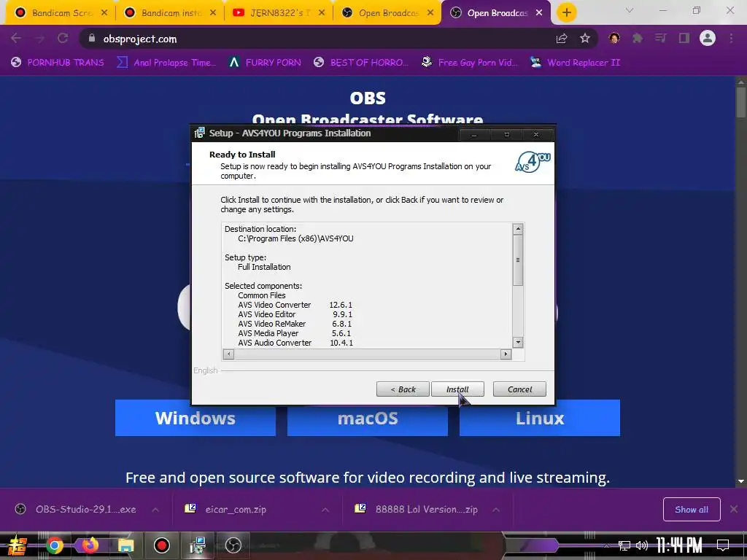Image resolution: width=747 pixels, height=560 pixels.
Task: Open the tab search chevron in Chrome
Action: [630, 10]
